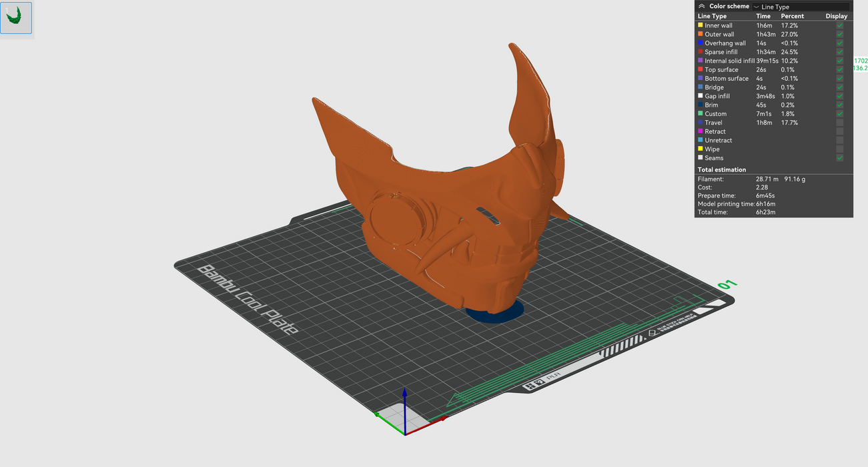Open the Line Type color scheme dropdown
The image size is (868, 467).
click(801, 7)
